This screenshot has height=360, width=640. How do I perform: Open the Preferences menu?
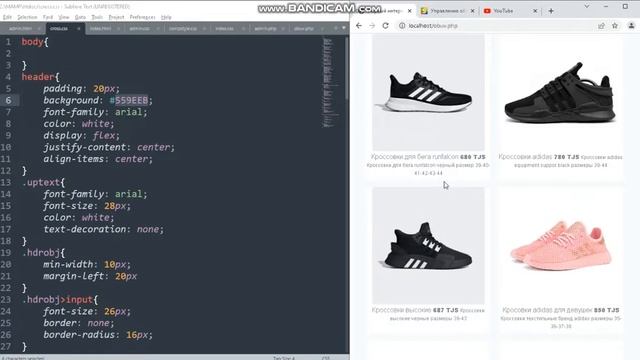coord(142,17)
